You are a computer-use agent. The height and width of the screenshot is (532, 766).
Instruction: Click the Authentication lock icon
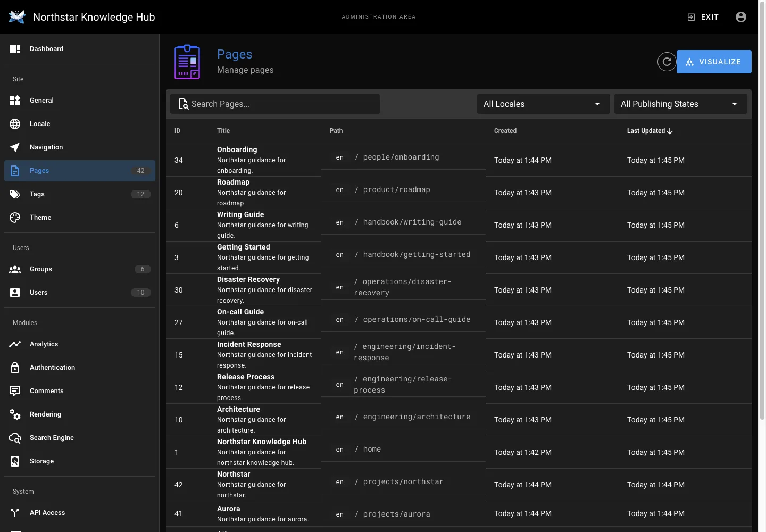15,368
